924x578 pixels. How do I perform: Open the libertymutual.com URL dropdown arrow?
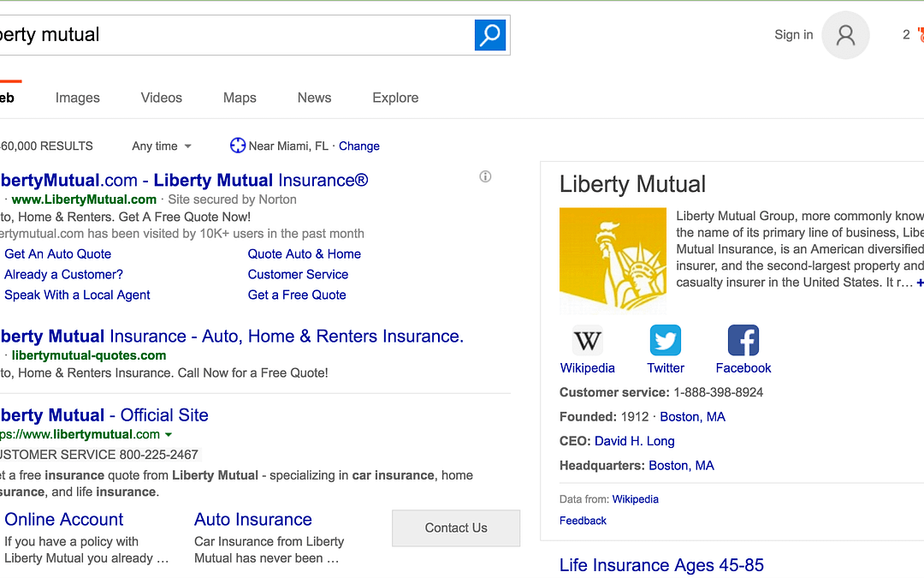[x=169, y=435]
